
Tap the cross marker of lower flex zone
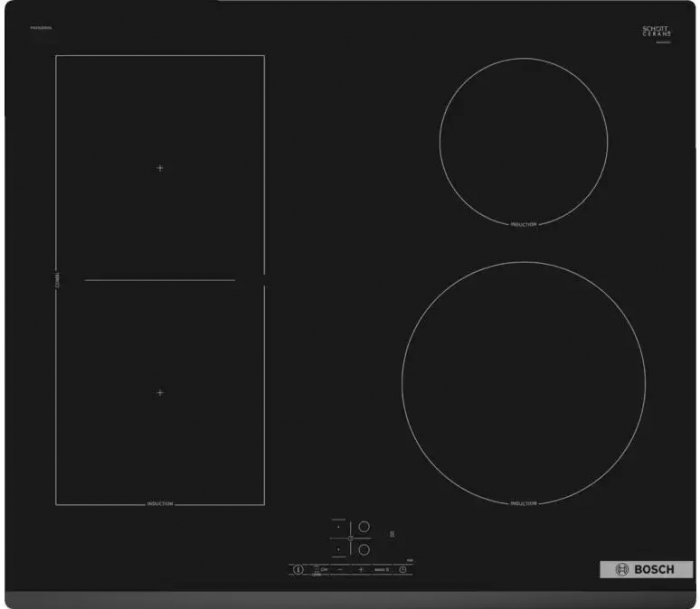(x=160, y=392)
